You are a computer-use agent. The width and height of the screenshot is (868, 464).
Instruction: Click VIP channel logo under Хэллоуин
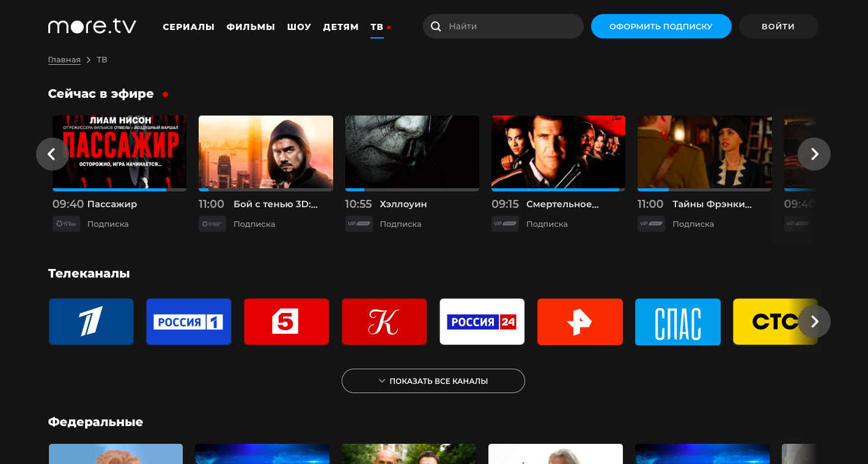(x=359, y=224)
